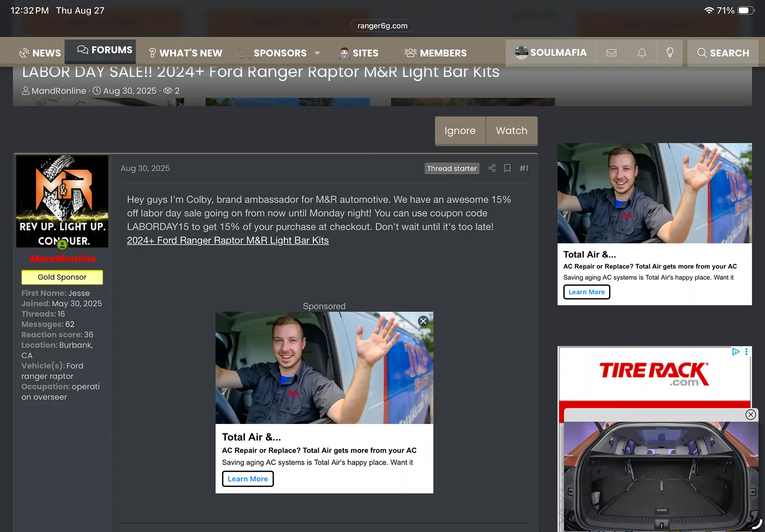765x532 pixels.
Task: Click the AdChoices triangle icon on Tire Rack ad
Action: pos(736,352)
